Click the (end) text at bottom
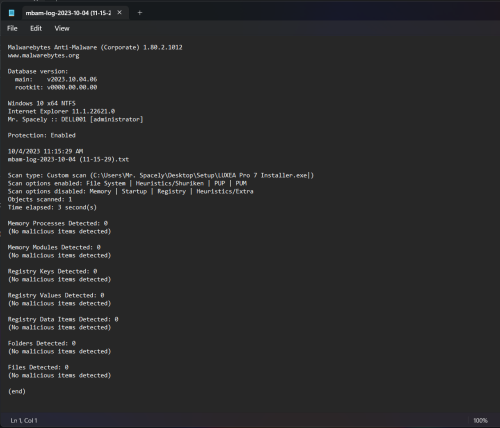 click(x=17, y=391)
